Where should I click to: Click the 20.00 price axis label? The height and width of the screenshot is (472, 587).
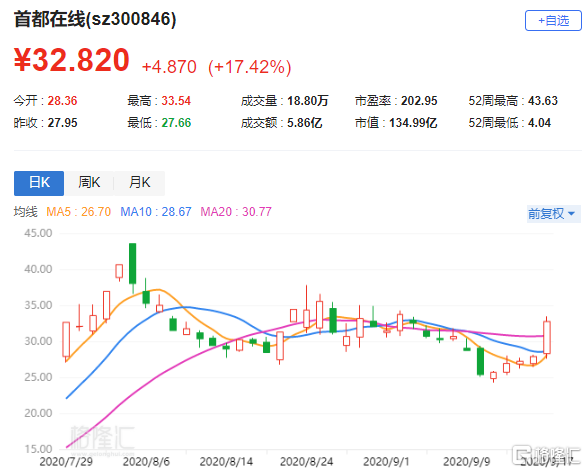38,413
